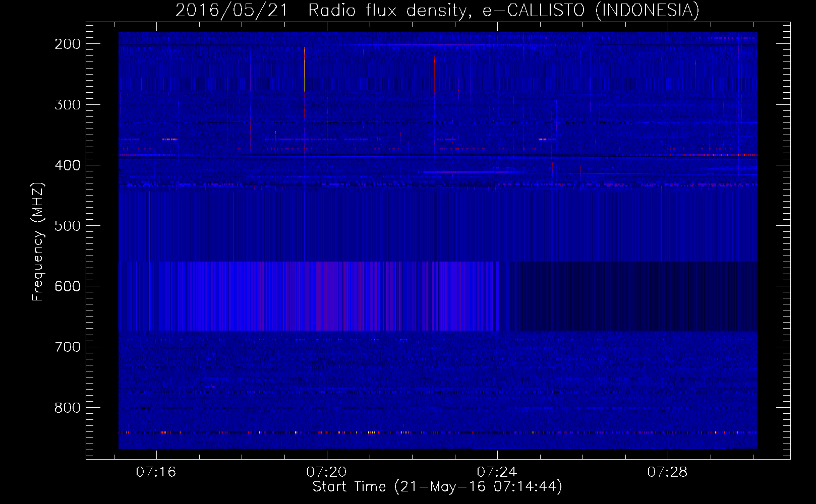Click the 07:16 time tick label
Screen dimensions: 816x504
(x=156, y=472)
